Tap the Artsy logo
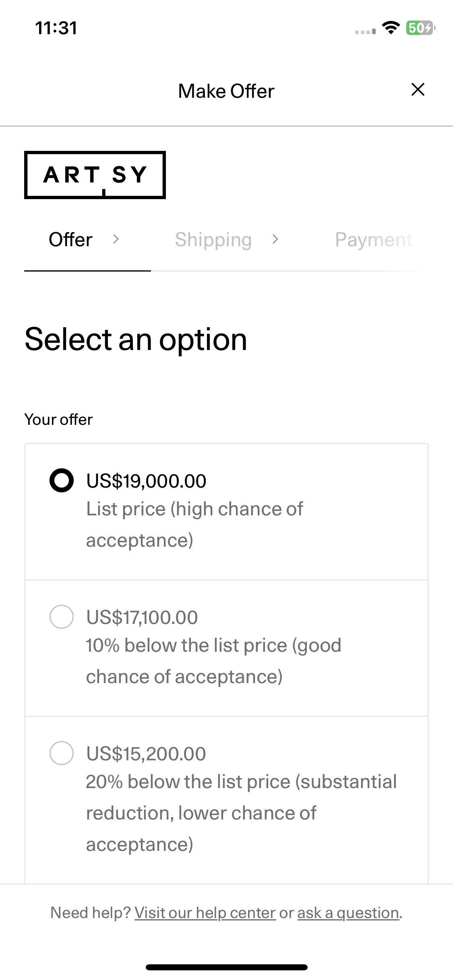This screenshot has width=453, height=980. [x=95, y=175]
